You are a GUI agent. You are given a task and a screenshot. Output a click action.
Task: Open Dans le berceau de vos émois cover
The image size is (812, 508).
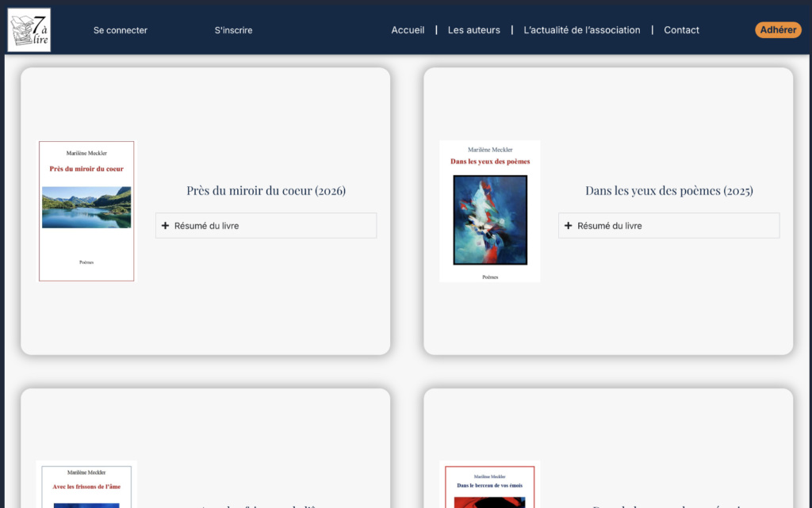[x=490, y=484]
